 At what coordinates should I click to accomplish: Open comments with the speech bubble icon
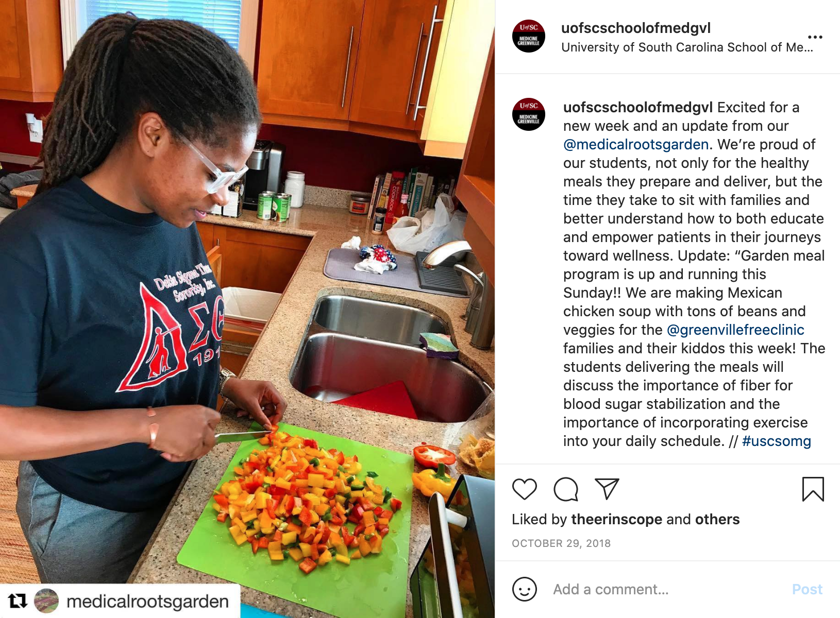click(x=566, y=489)
